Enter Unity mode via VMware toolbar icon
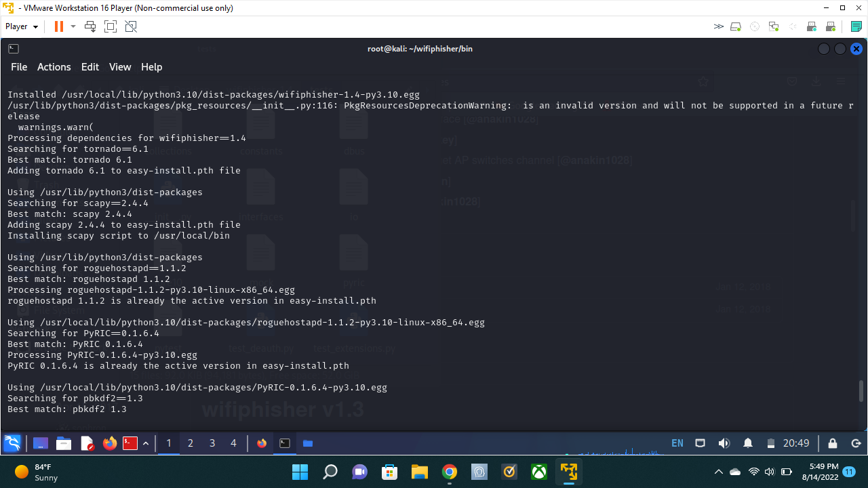868x488 pixels. [130, 26]
